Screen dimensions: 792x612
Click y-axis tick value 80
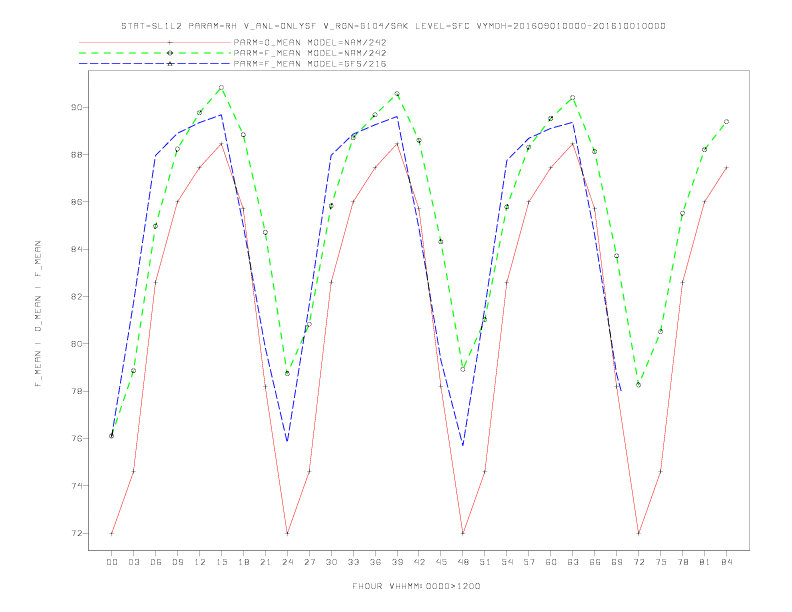(76, 344)
